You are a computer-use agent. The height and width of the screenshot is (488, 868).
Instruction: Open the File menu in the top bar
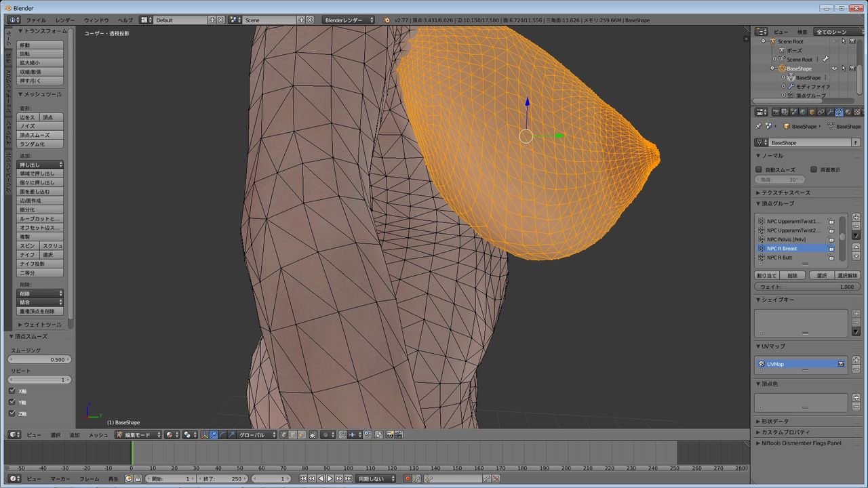[x=36, y=20]
